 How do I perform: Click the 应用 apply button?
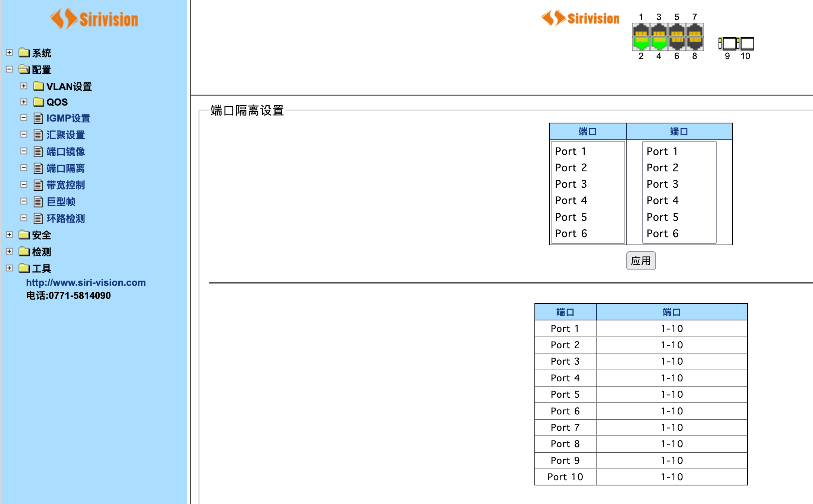click(640, 261)
